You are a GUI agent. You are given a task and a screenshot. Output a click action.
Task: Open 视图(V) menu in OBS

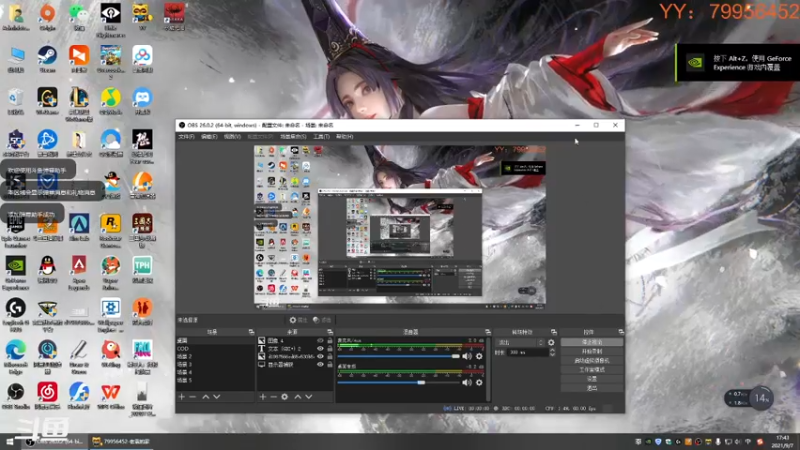(232, 137)
